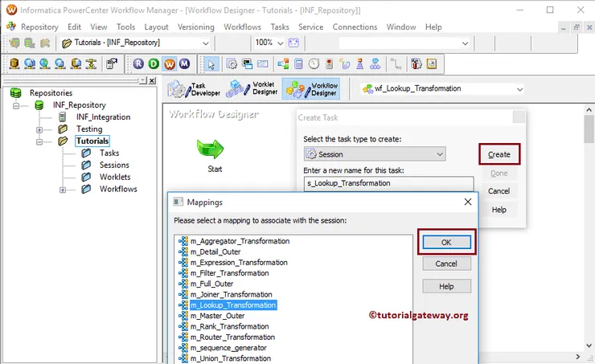Select m_Lookup_Transformation mapping

[233, 305]
